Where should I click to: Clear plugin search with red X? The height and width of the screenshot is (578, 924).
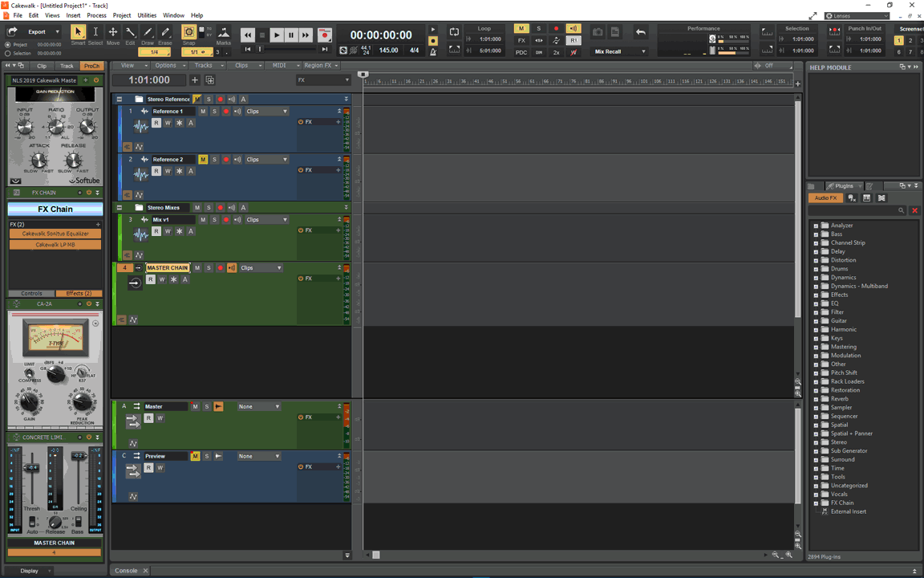tap(914, 210)
